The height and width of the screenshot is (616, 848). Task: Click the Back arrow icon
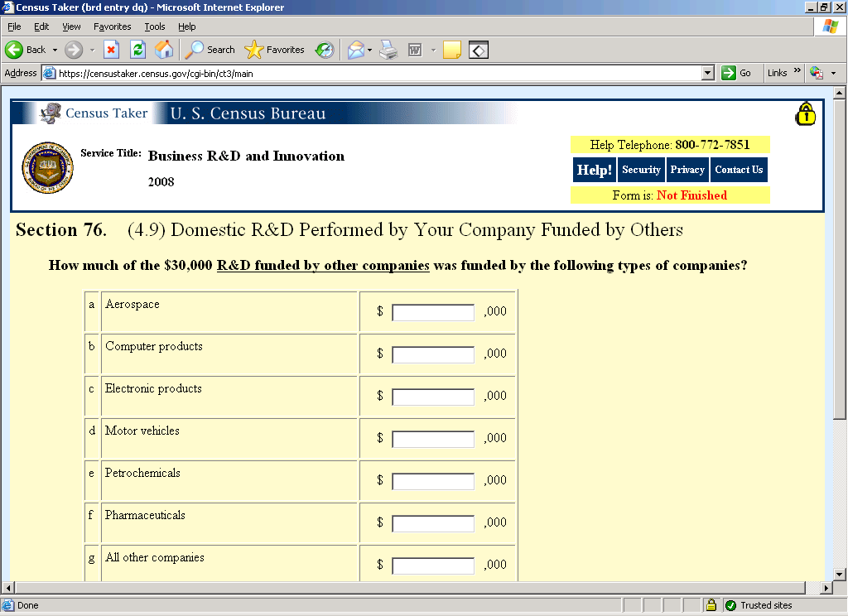pos(15,50)
